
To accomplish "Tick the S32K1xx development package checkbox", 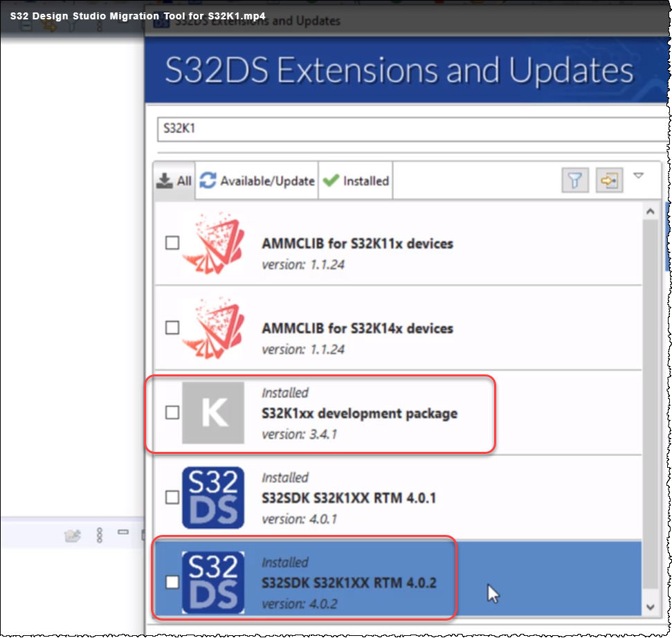I will pyautogui.click(x=172, y=412).
